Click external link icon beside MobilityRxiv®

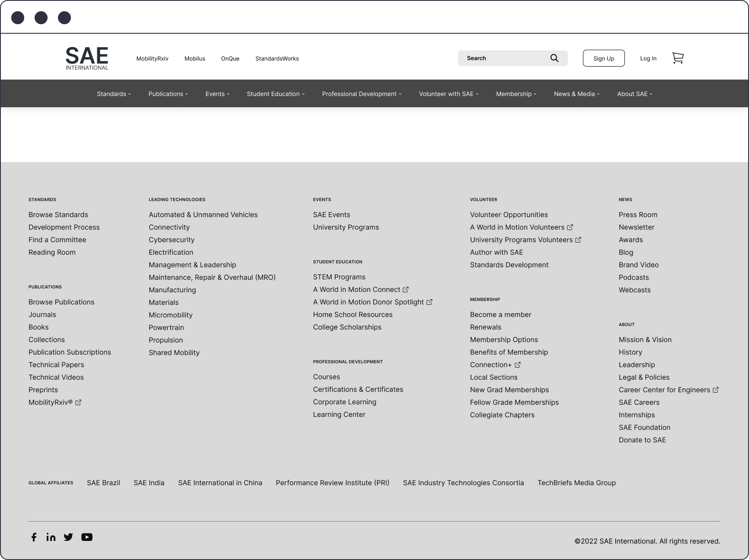78,402
